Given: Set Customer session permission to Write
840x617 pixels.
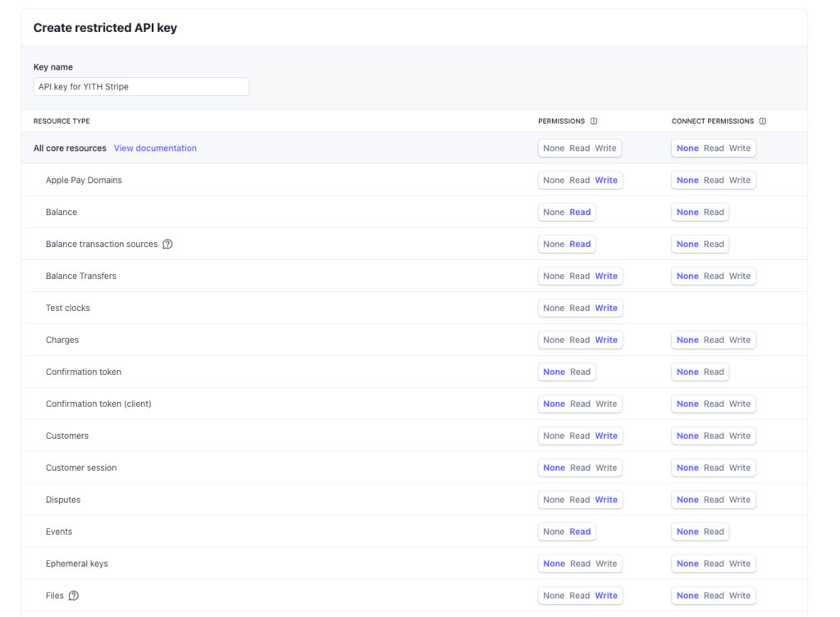Looking at the screenshot, I should pyautogui.click(x=606, y=468).
